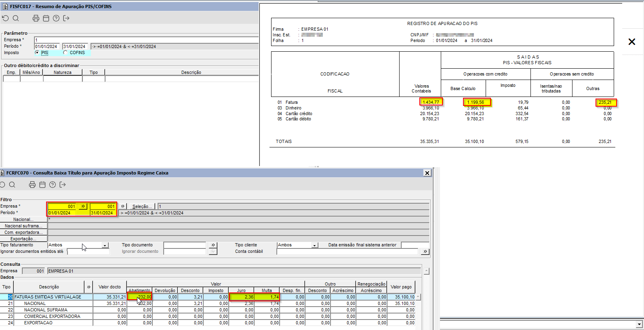Screen dimensions: 644x330
Task: Click Abatimento value 232,00 in row 20
Action: tap(140, 297)
